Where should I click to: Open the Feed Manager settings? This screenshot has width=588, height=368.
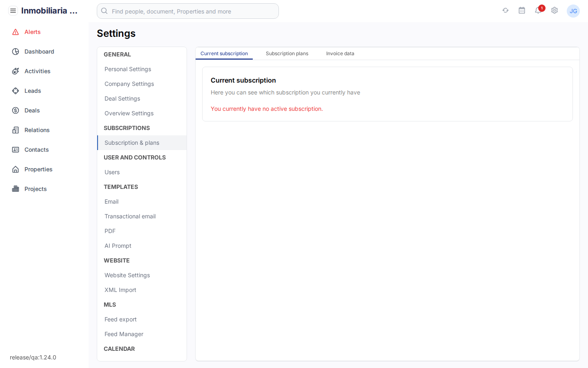click(124, 334)
